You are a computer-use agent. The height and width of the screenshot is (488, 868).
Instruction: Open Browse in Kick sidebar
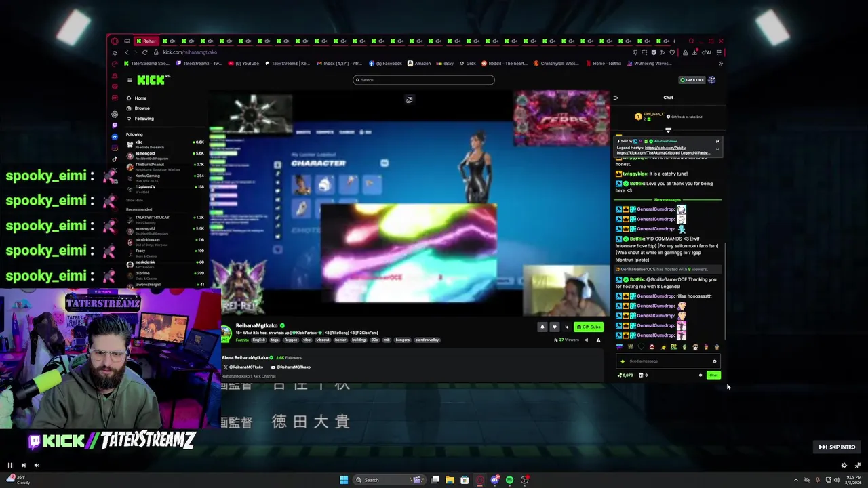click(x=138, y=108)
